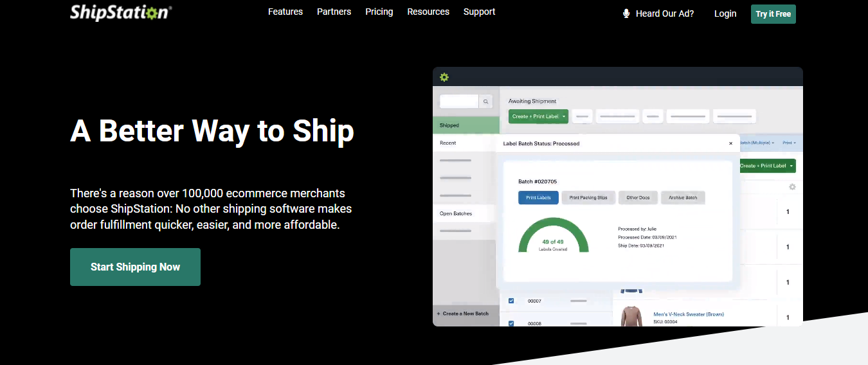The height and width of the screenshot is (365, 868).
Task: Click the Ship Date: 03/09/2021 text
Action: pyautogui.click(x=641, y=245)
